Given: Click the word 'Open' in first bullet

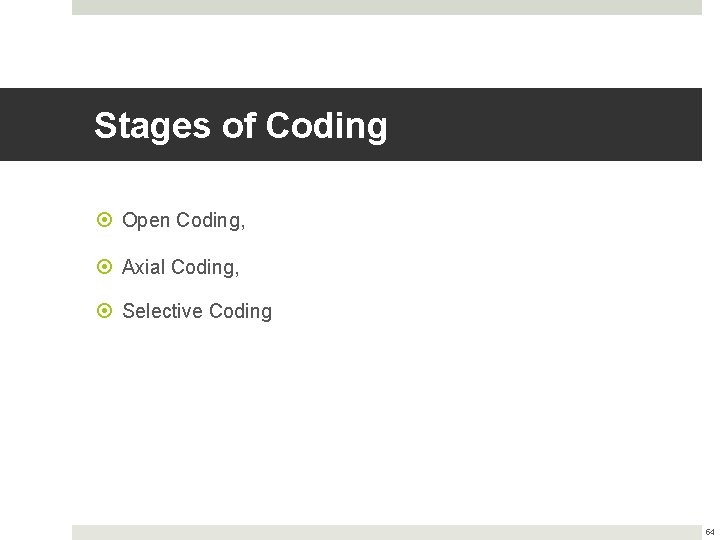Looking at the screenshot, I should point(146,220).
